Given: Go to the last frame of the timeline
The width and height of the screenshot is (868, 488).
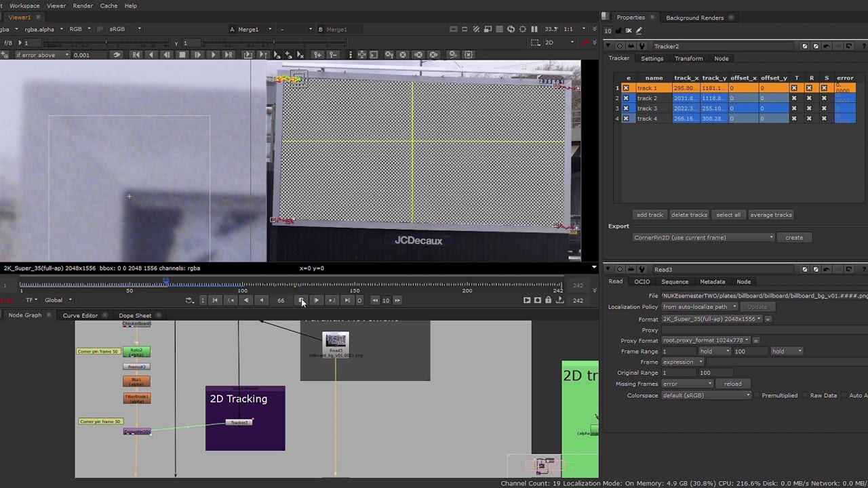Looking at the screenshot, I should pyautogui.click(x=347, y=300).
